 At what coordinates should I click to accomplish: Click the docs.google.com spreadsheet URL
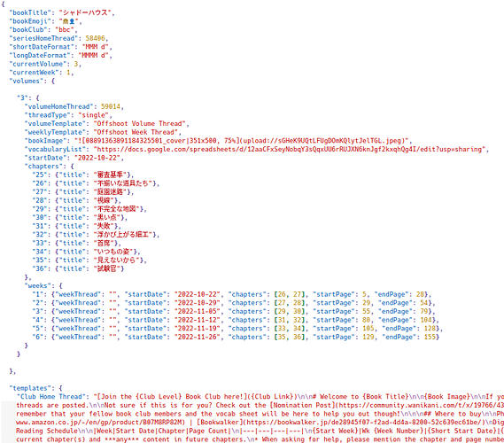[290, 149]
